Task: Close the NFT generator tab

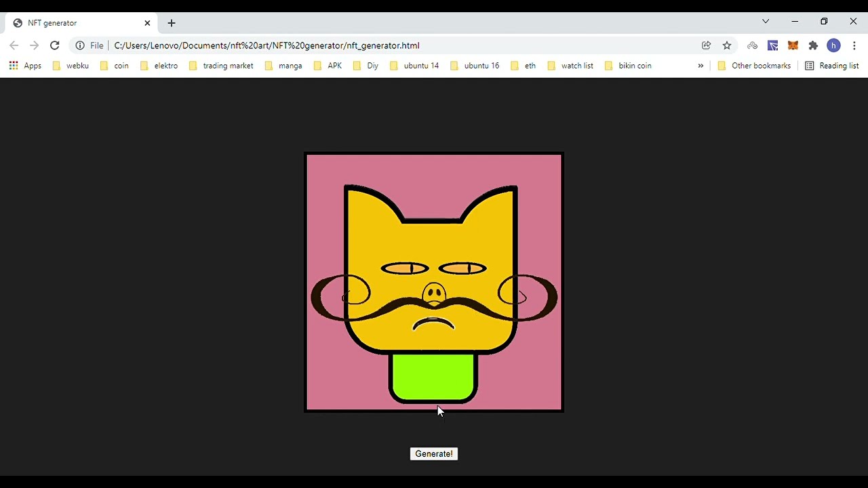Action: click(x=147, y=23)
